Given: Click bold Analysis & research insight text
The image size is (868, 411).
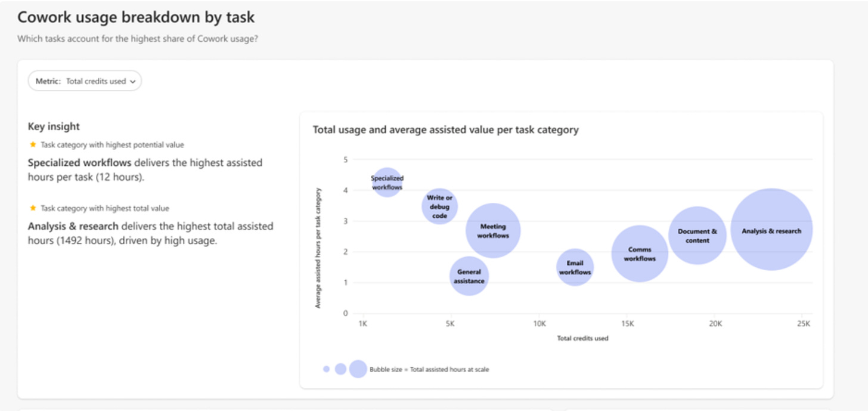Looking at the screenshot, I should (73, 227).
